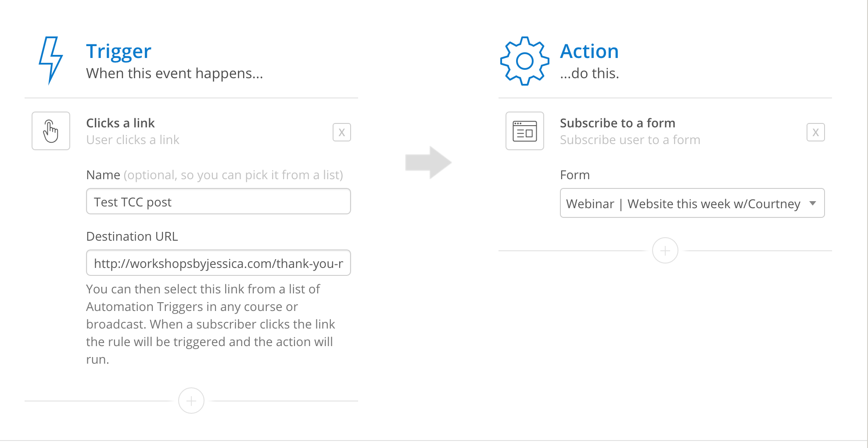
Task: Select the Subscribe to a form window icon
Action: (525, 131)
